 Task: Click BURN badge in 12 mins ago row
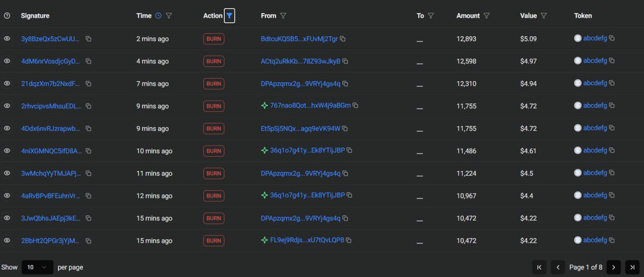[214, 196]
